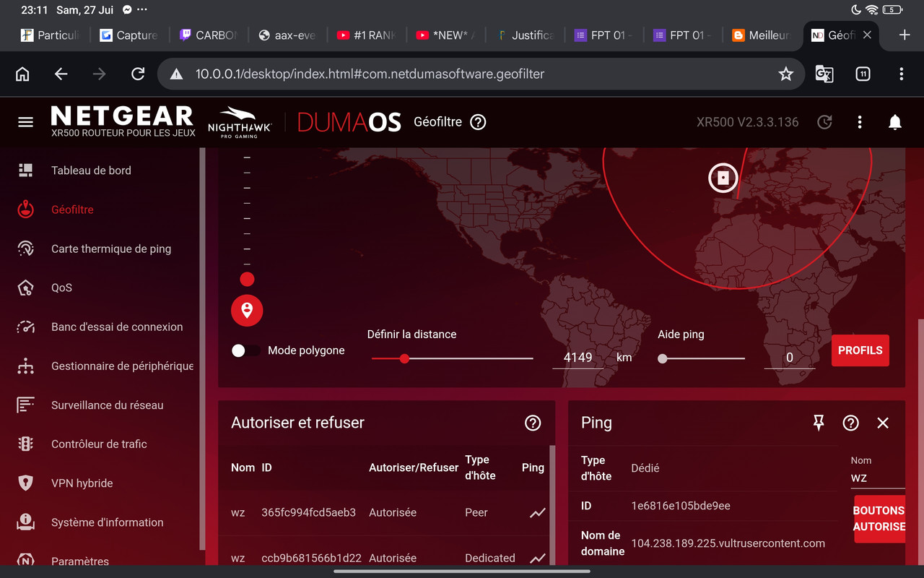Click the VPN hybride shield icon

click(25, 483)
